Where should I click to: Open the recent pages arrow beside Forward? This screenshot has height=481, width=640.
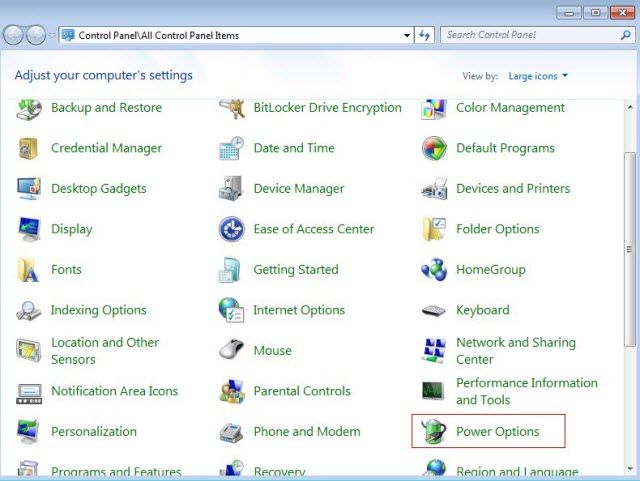tap(52, 36)
